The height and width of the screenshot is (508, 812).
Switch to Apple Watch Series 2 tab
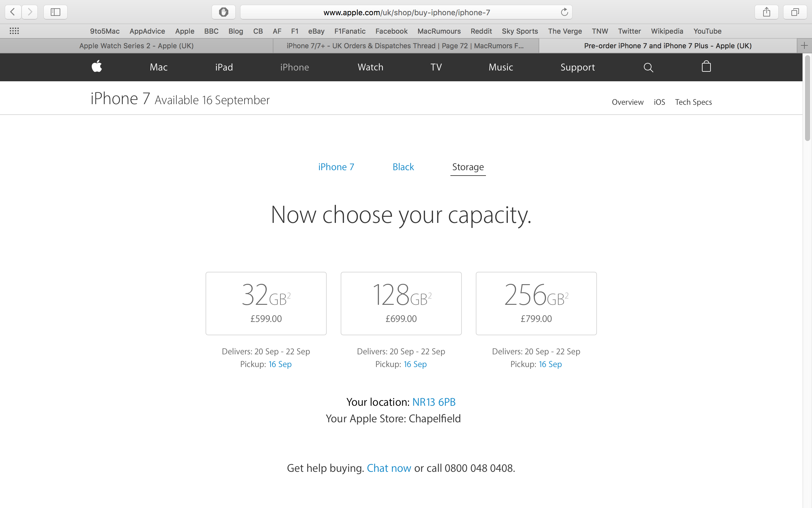[x=136, y=46]
